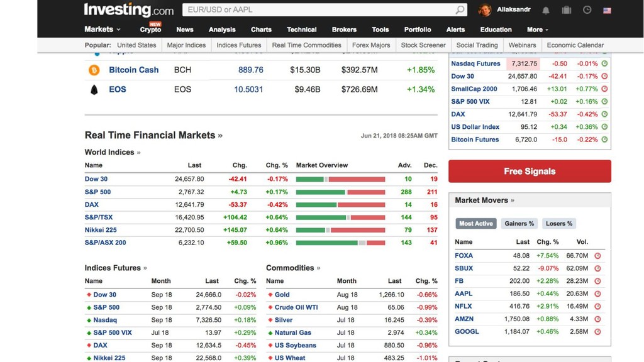The width and height of the screenshot is (644, 362).
Task: Open the Stock Screener link
Action: (x=423, y=45)
